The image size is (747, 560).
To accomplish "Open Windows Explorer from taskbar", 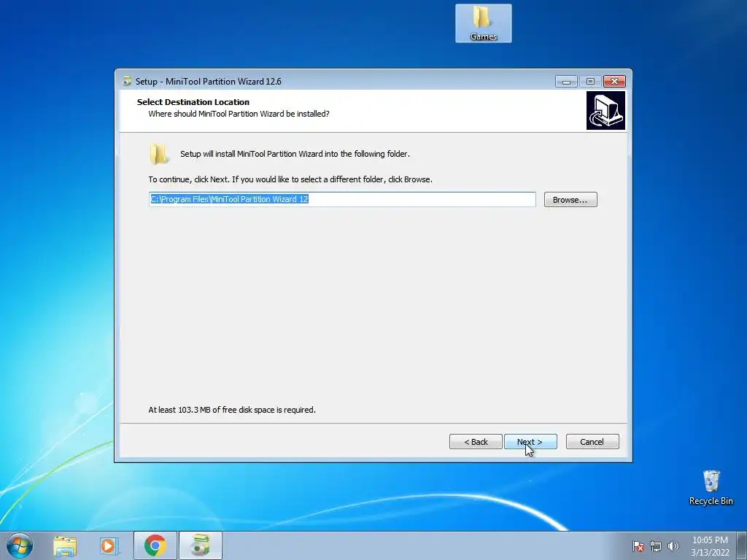I will click(65, 545).
